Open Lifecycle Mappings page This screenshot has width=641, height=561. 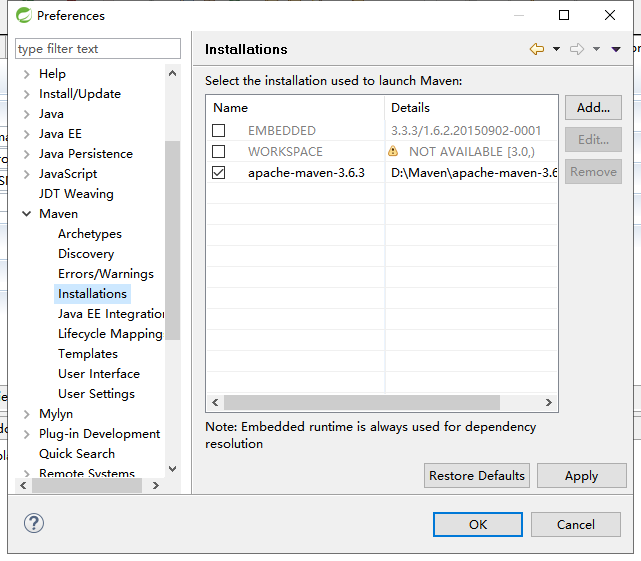click(110, 334)
